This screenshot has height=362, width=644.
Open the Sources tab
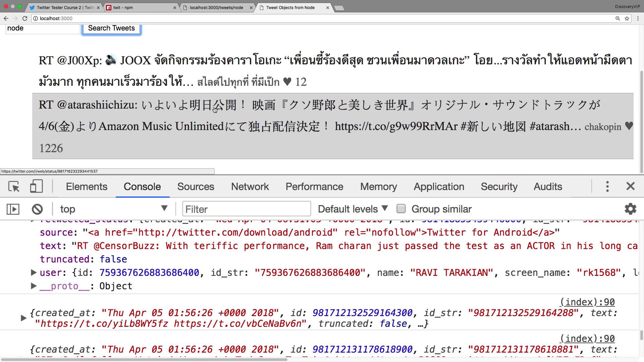pyautogui.click(x=196, y=187)
